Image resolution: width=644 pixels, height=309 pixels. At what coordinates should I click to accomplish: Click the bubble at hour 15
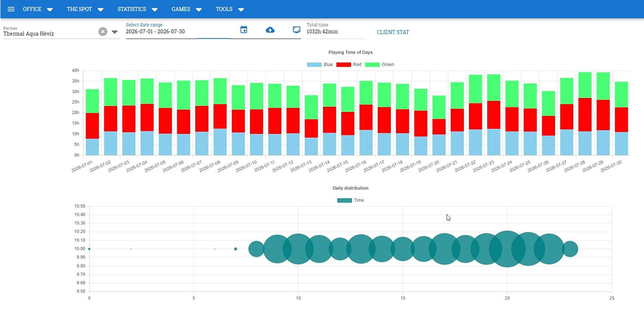pos(403,249)
